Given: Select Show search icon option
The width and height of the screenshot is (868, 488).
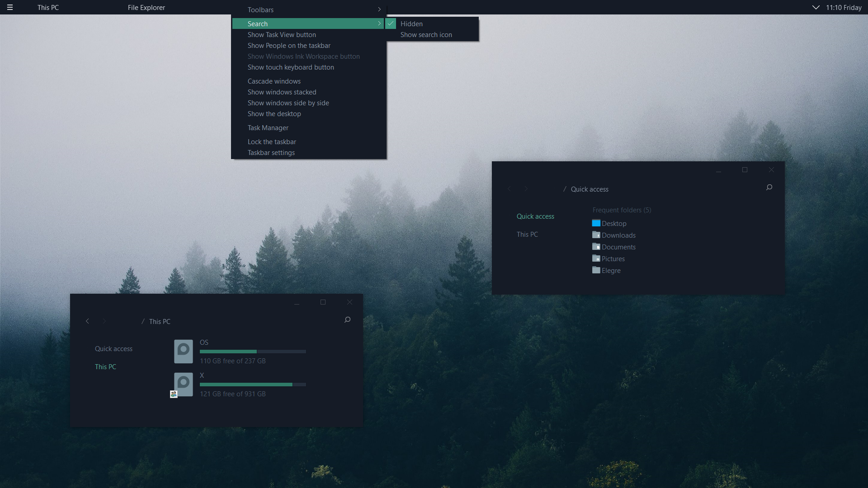Looking at the screenshot, I should click(432, 35).
